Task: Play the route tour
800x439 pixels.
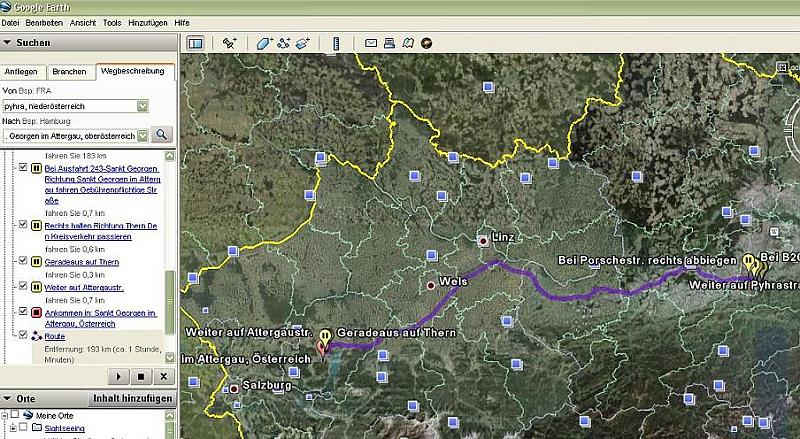Action: 119,376
